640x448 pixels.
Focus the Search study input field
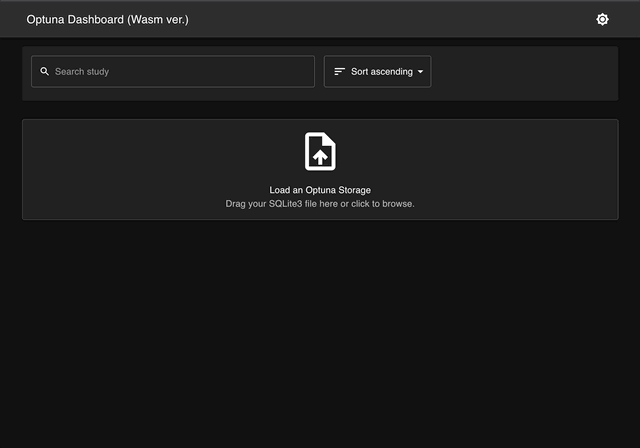coord(173,71)
